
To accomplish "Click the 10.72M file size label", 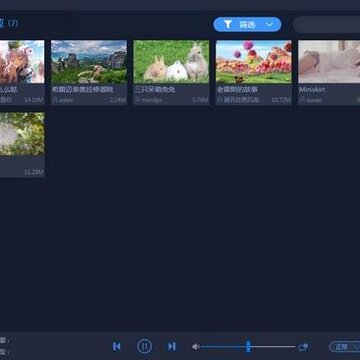I will pos(281,100).
